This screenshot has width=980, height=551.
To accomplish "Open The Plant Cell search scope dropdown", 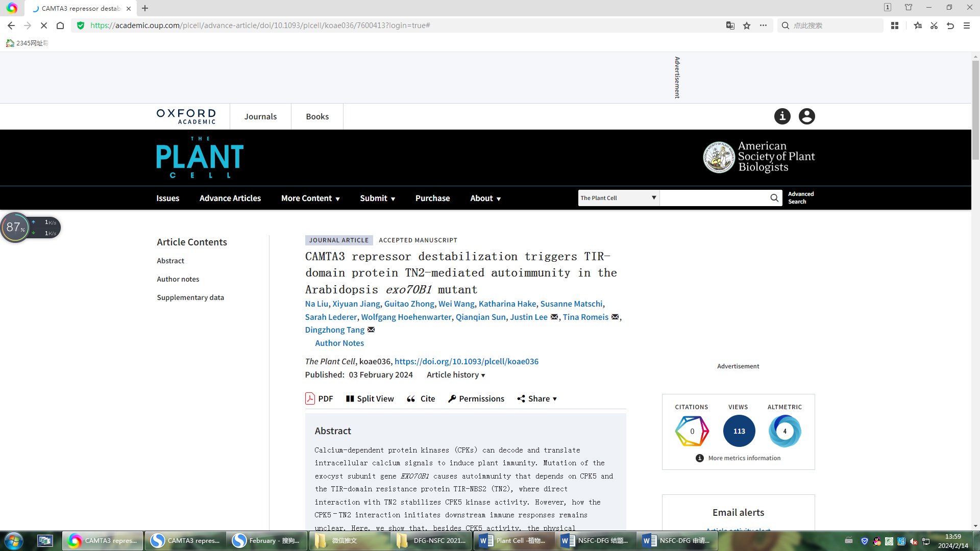I will coord(618,198).
